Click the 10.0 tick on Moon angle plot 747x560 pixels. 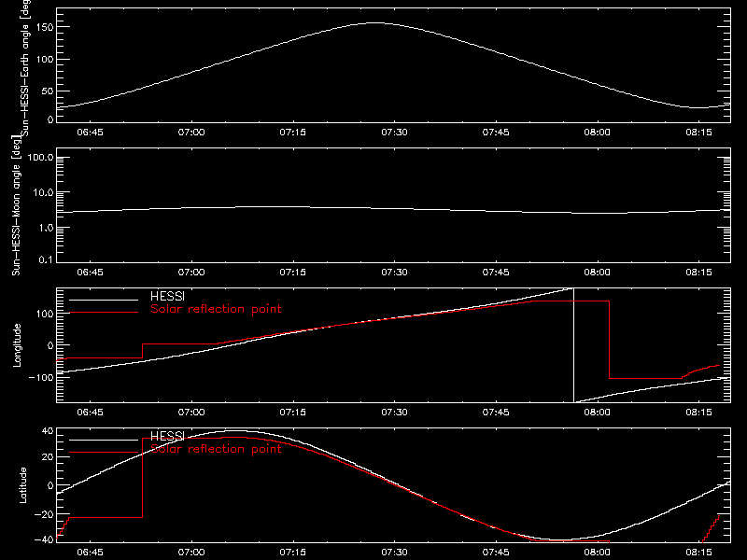[x=43, y=193]
